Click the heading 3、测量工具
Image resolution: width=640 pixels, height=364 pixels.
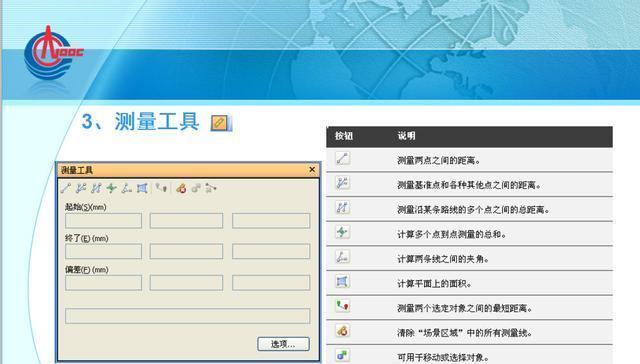tap(140, 122)
